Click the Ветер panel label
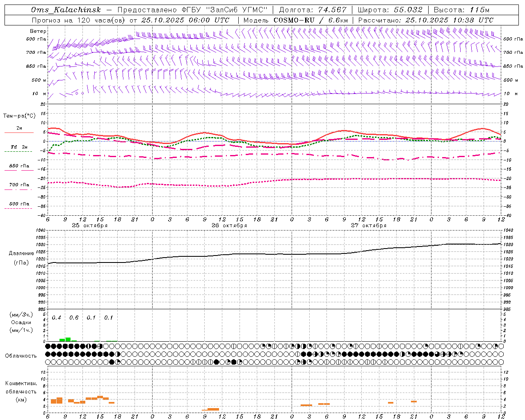 click(x=38, y=31)
